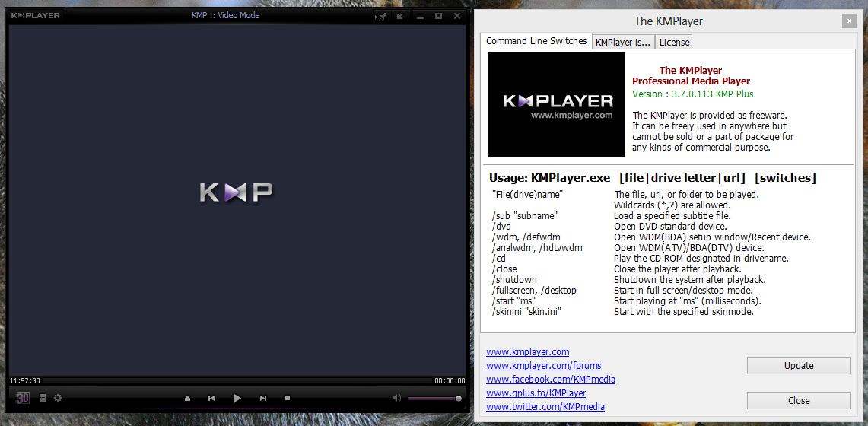The height and width of the screenshot is (426, 868).
Task: Open the License tab
Action: [674, 43]
